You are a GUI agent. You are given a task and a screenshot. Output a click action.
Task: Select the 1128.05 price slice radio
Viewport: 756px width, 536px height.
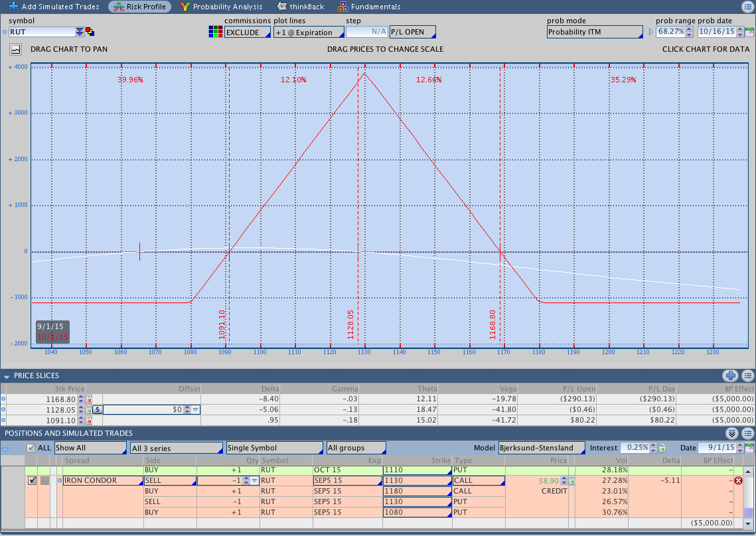click(3, 410)
